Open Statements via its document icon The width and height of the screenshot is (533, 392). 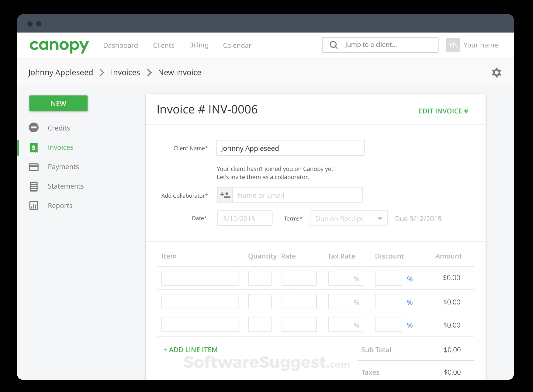(x=33, y=186)
